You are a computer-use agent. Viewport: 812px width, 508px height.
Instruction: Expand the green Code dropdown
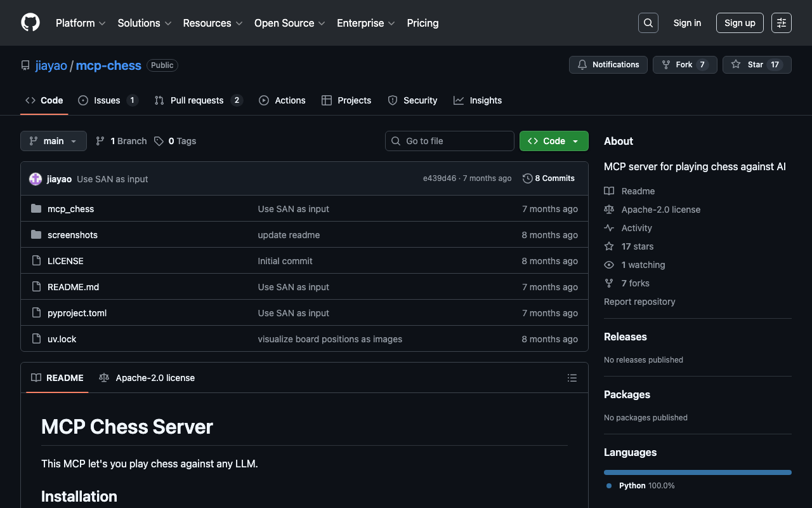point(553,141)
